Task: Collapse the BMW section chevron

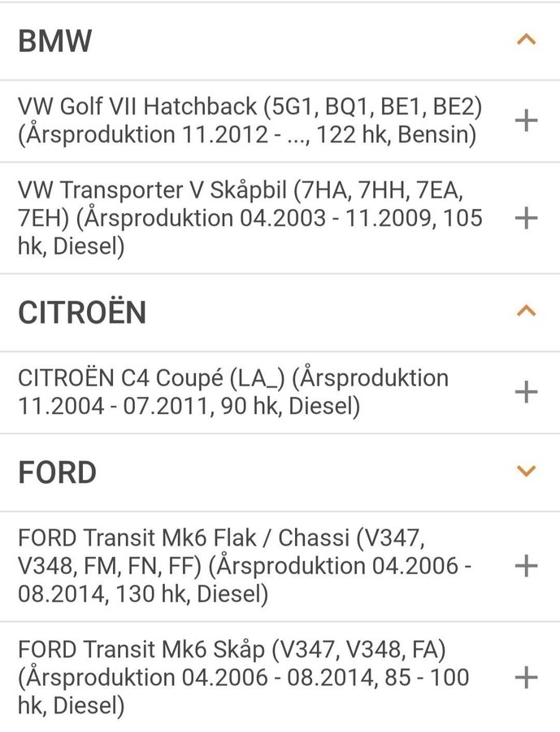Action: 526,40
